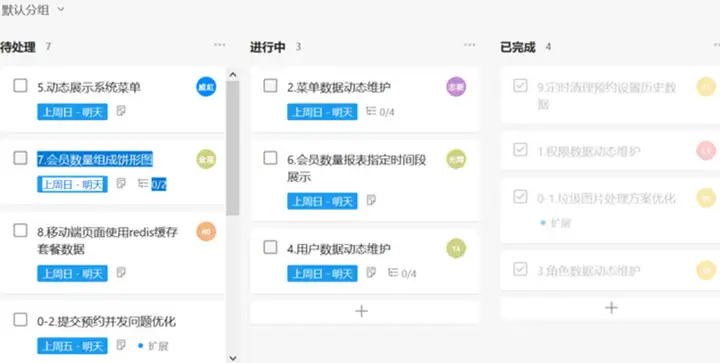
Task: Open completed task 9.定时清理预约设置历史数据
Action: tap(607, 96)
